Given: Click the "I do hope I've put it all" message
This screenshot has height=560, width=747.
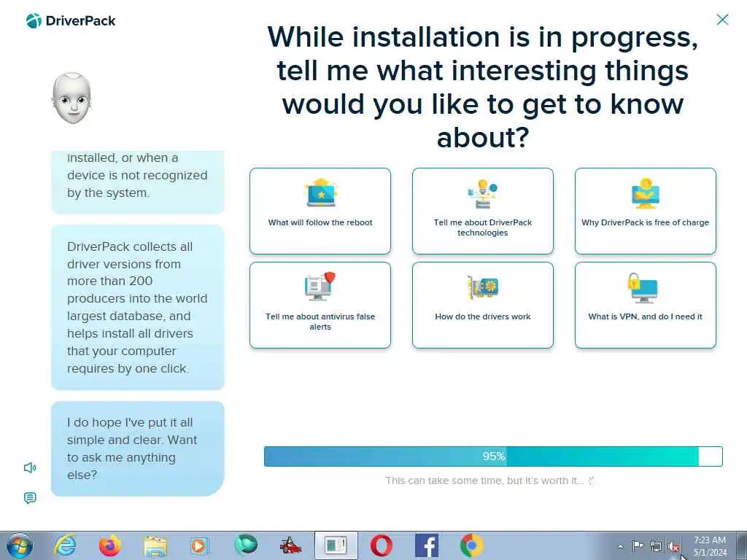Looking at the screenshot, I should pyautogui.click(x=138, y=448).
